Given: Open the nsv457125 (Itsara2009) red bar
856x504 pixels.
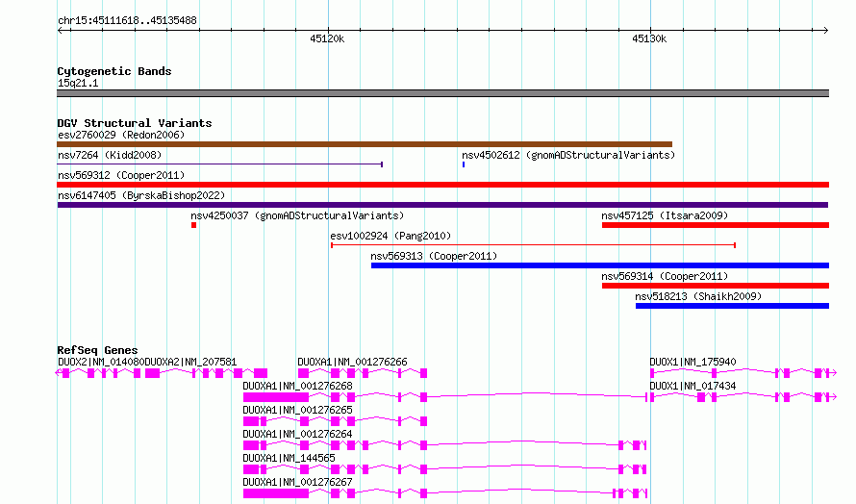Looking at the screenshot, I should (x=716, y=225).
